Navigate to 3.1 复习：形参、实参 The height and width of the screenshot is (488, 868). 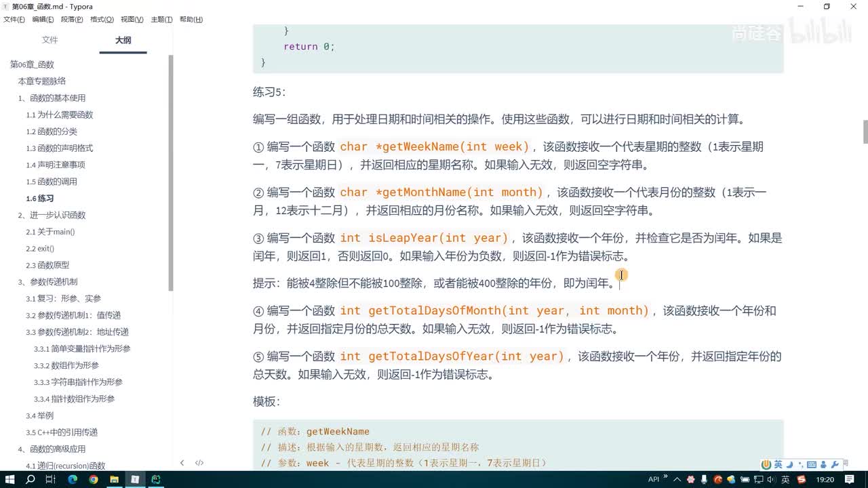[64, 299]
